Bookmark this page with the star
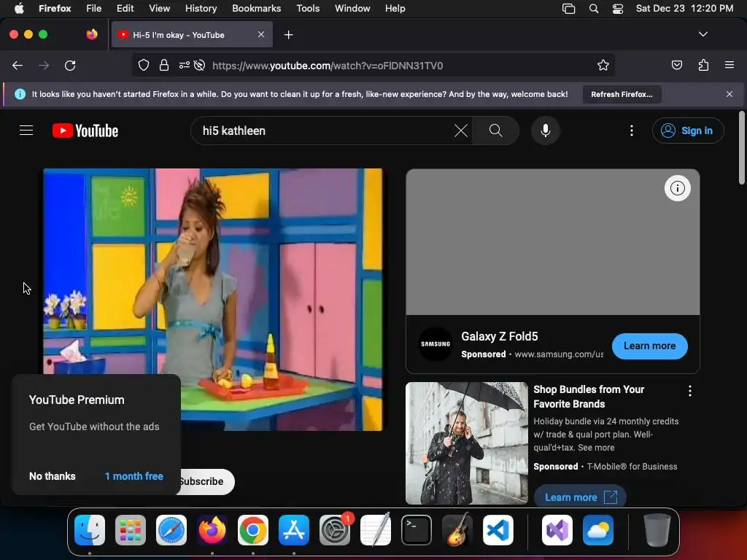Viewport: 747px width, 560px height. [603, 65]
